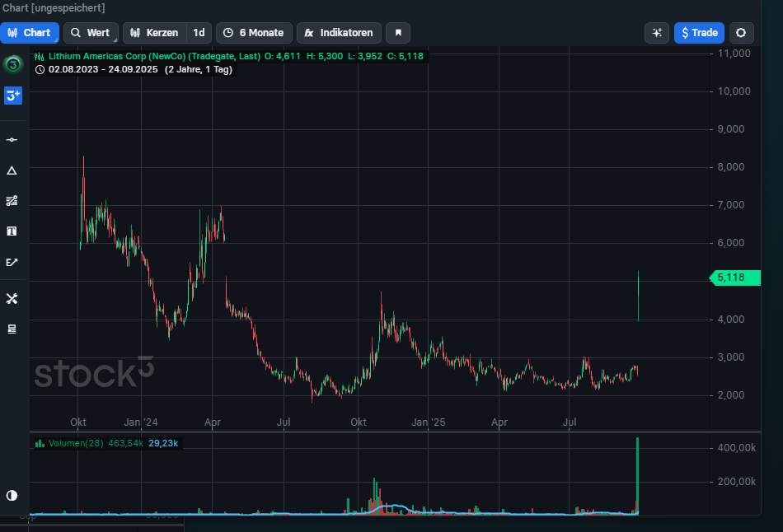Toggle the dark/light contrast mode icon
783x532 pixels.
tap(12, 495)
